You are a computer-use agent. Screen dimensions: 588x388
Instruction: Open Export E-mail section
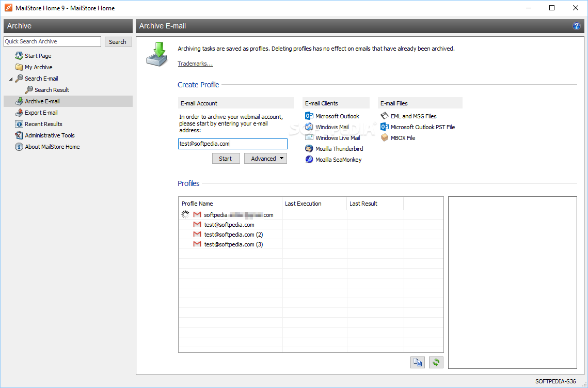(41, 113)
